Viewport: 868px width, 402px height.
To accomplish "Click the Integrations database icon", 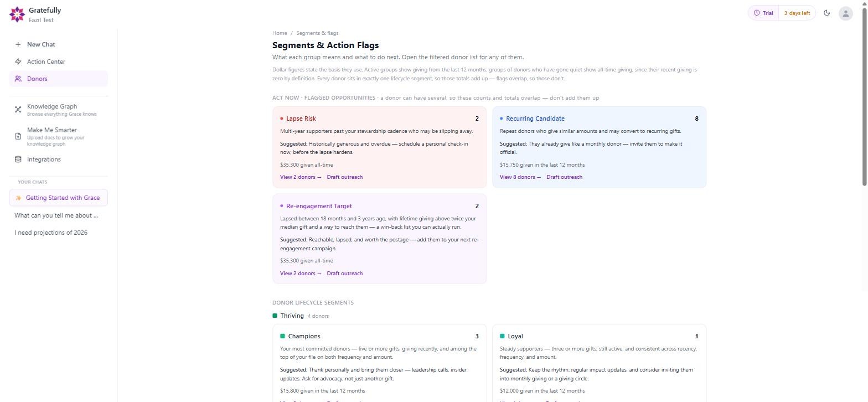I will pos(18,159).
